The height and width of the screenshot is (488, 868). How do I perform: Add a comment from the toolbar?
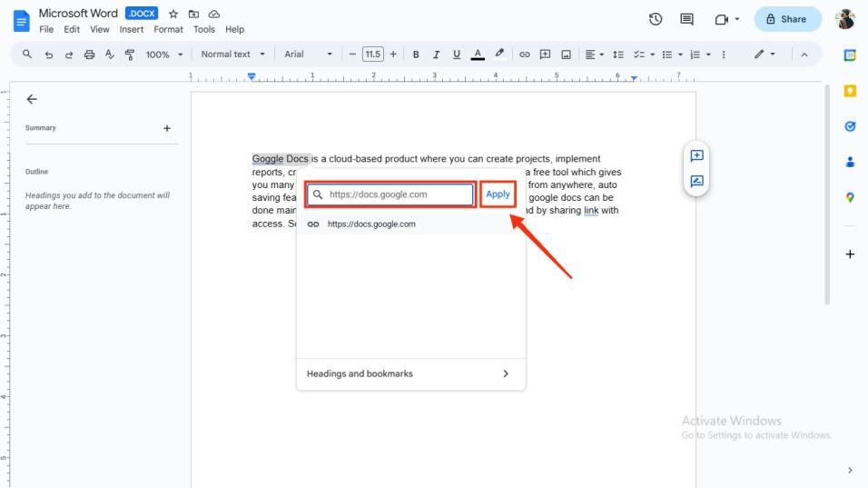point(545,55)
